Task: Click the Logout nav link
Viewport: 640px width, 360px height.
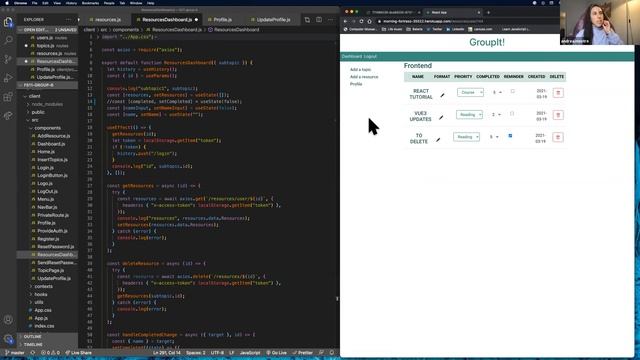Action: [369, 56]
